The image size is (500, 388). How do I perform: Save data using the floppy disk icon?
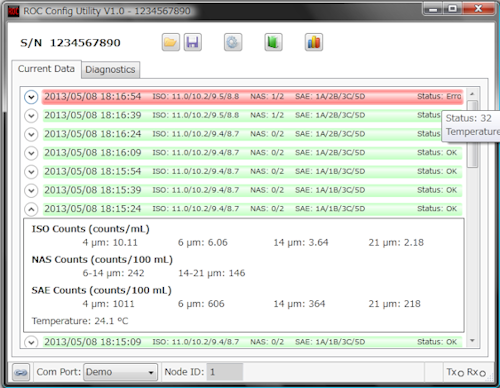(193, 42)
